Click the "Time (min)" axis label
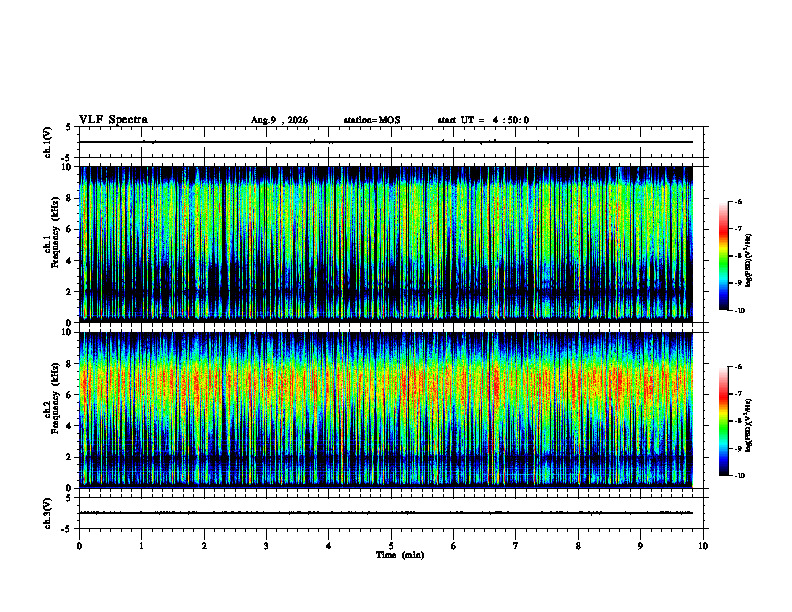This screenshot has width=792, height=612. pyautogui.click(x=400, y=555)
